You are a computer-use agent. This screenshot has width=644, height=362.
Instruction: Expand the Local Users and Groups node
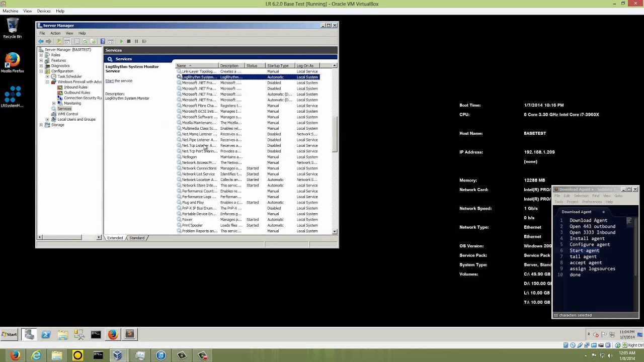pos(47,119)
